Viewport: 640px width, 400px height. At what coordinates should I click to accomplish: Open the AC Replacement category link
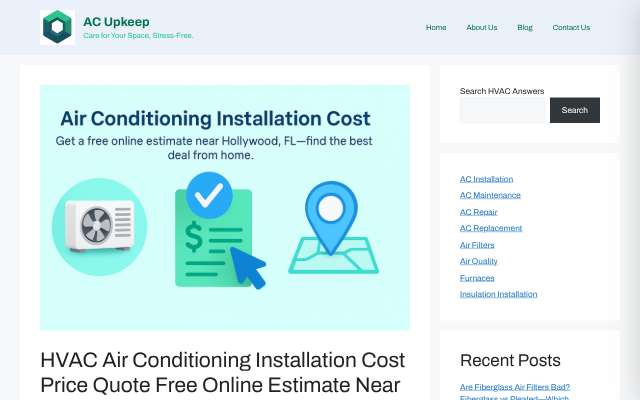[491, 228]
